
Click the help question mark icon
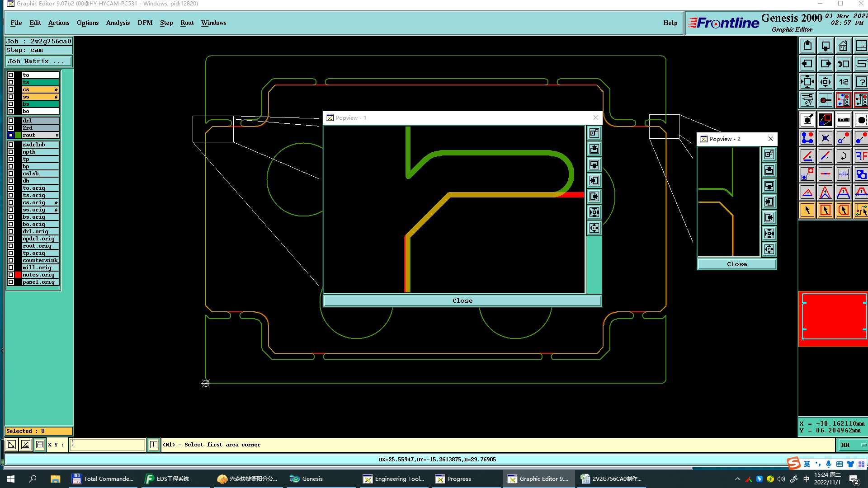[861, 82]
